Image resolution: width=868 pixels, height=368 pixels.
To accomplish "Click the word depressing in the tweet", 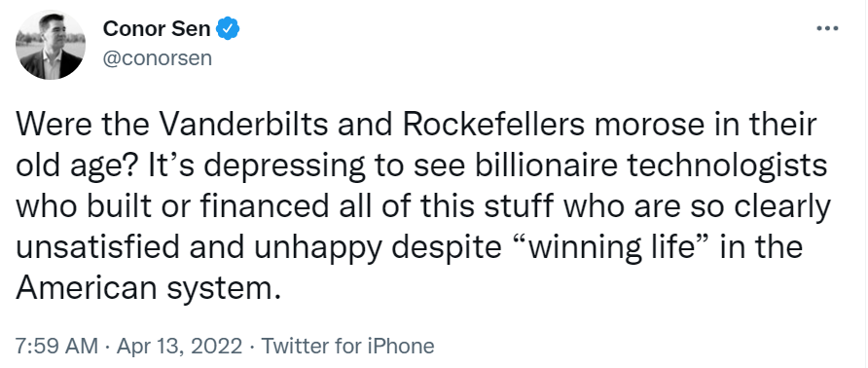I will (263, 167).
